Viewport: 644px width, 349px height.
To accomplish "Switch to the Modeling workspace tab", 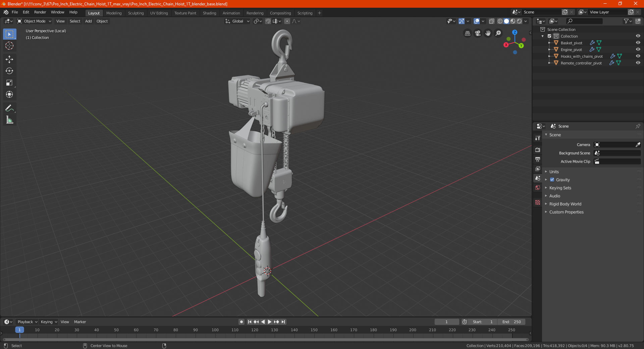I will coord(114,13).
